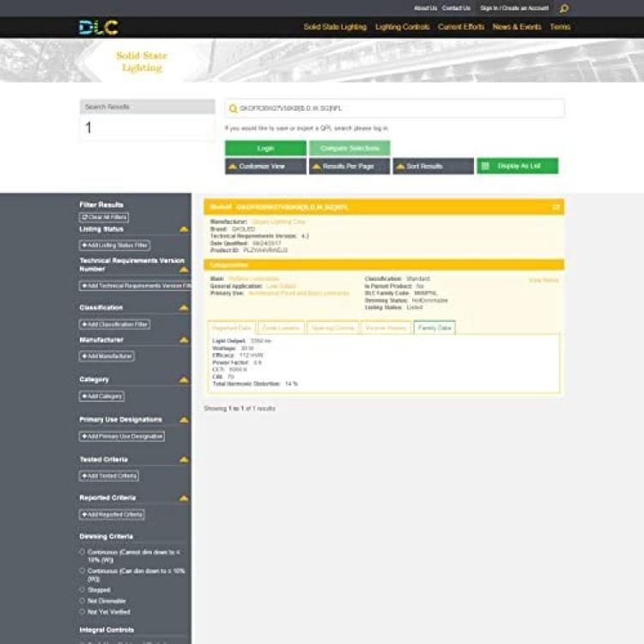644x644 pixels.
Task: Click the DLC logo
Action: pyautogui.click(x=99, y=27)
